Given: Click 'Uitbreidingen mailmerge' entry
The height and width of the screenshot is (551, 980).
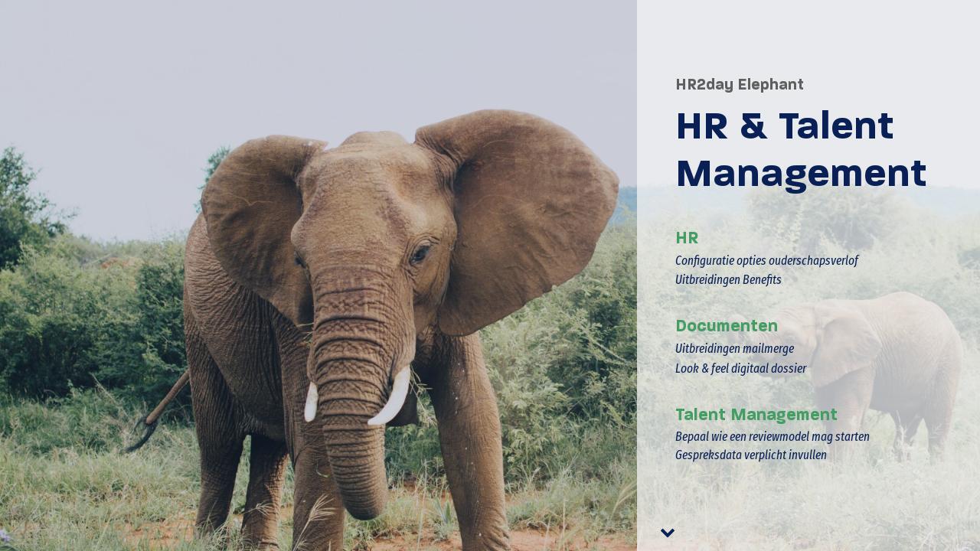Looking at the screenshot, I should [x=734, y=349].
